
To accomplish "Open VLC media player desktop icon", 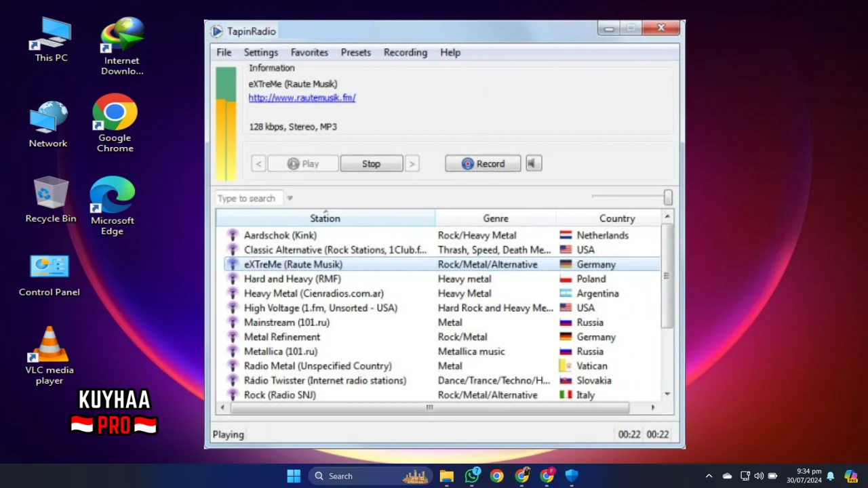I will coord(50,356).
